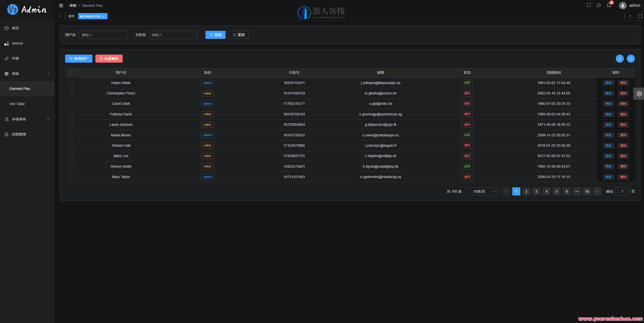Click the theme switch icon in the header

599,5
